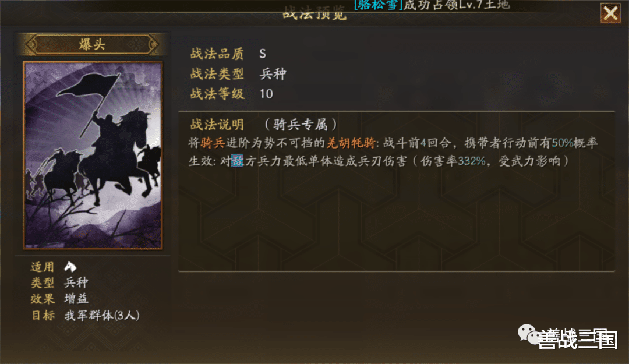The width and height of the screenshot is (629, 364).
Task: Tap the 目标 我军群体(3人) target row
Action: click(86, 316)
